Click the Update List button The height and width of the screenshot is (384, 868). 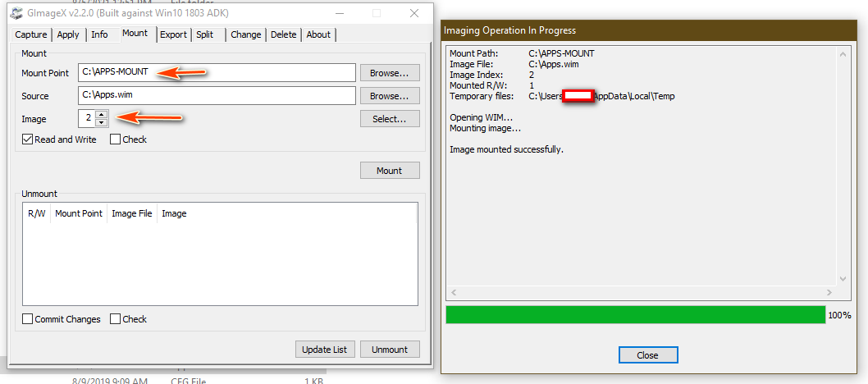[x=324, y=350]
